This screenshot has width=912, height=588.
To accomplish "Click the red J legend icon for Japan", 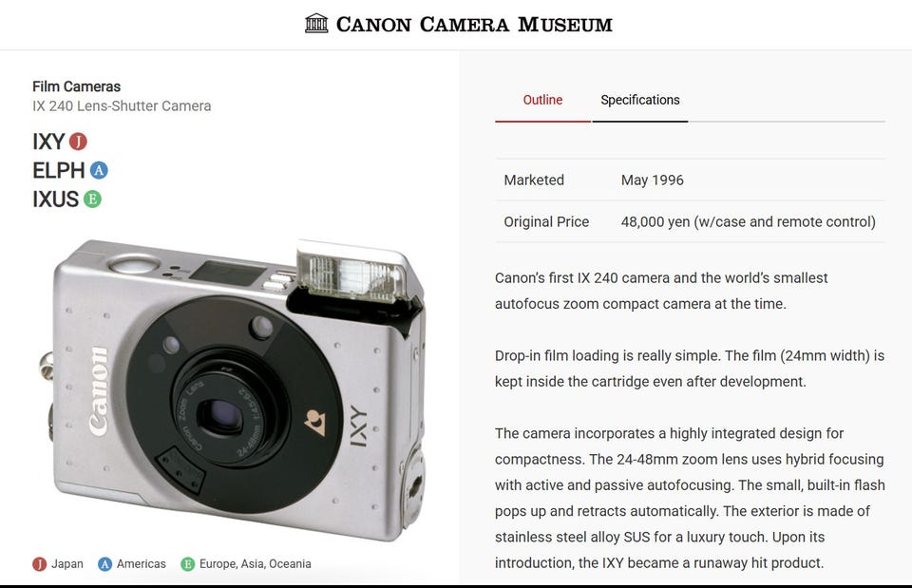I will click(x=39, y=564).
